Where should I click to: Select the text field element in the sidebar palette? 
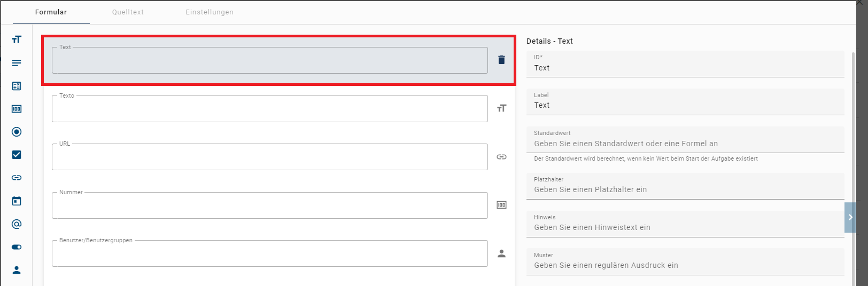(x=17, y=39)
